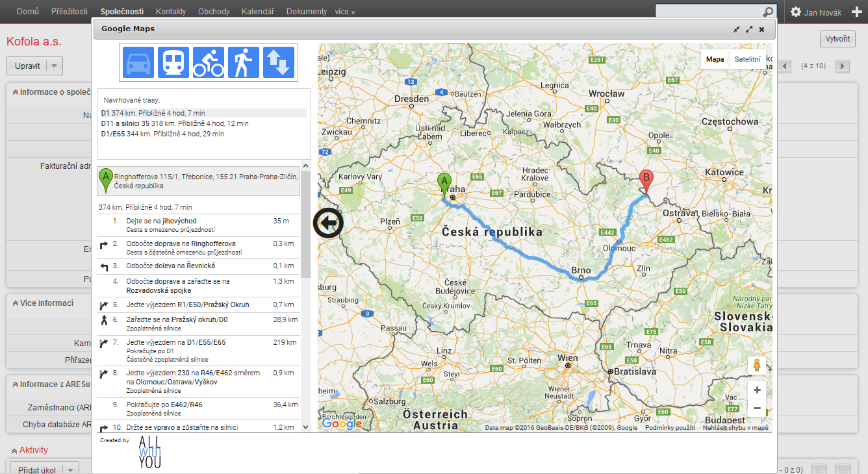The width and height of the screenshot is (868, 474).
Task: Pick up Street View pegman
Action: (x=756, y=366)
